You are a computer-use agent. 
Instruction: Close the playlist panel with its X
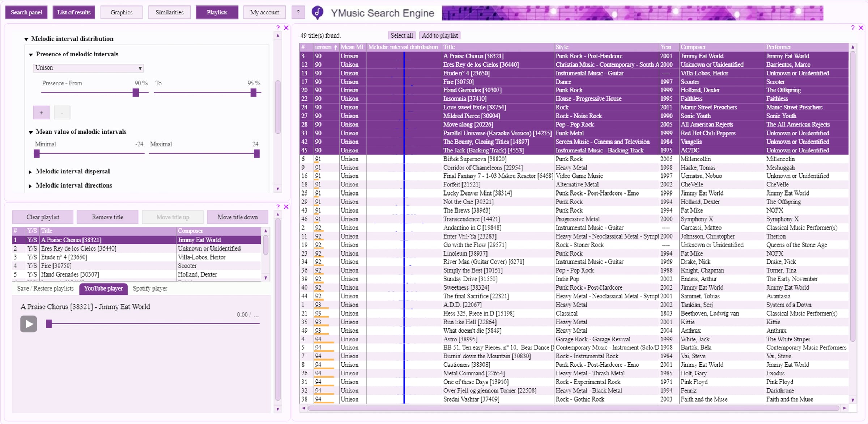(286, 207)
